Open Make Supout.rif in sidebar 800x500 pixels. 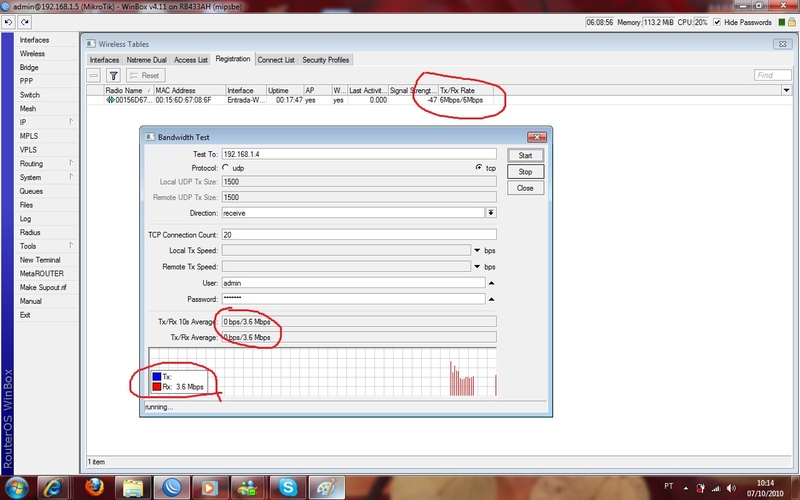(x=43, y=287)
